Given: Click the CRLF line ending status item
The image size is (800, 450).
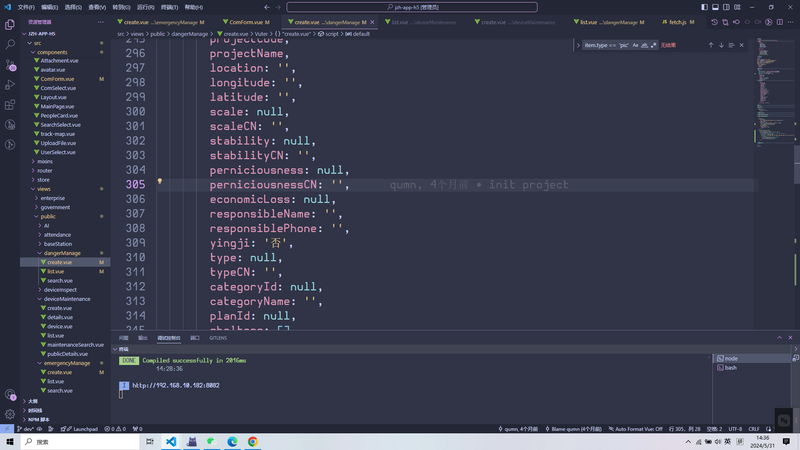Looking at the screenshot, I should [754, 429].
